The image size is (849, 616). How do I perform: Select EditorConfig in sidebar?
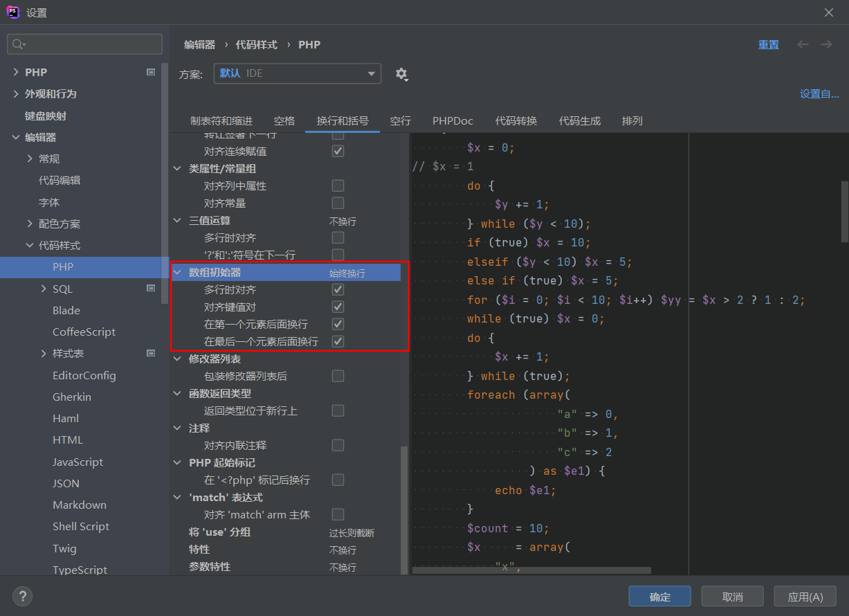tap(84, 375)
